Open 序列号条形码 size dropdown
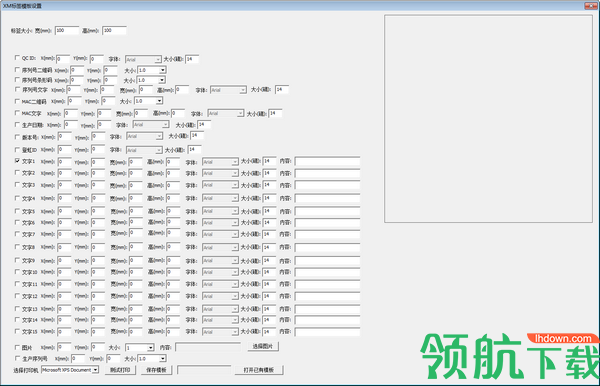The height and width of the screenshot is (386, 600). (162, 80)
